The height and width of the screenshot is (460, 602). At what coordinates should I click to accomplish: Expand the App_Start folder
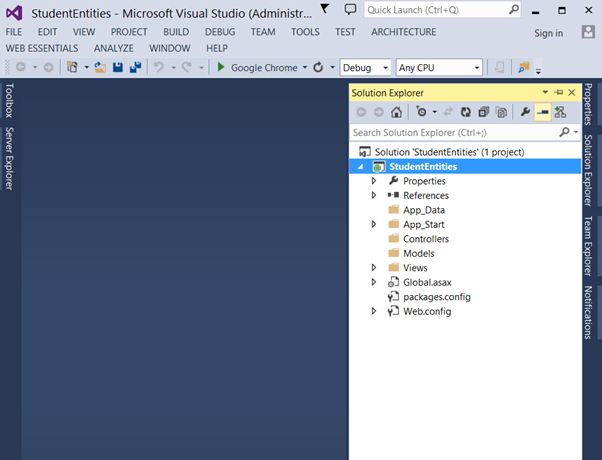pyautogui.click(x=374, y=224)
